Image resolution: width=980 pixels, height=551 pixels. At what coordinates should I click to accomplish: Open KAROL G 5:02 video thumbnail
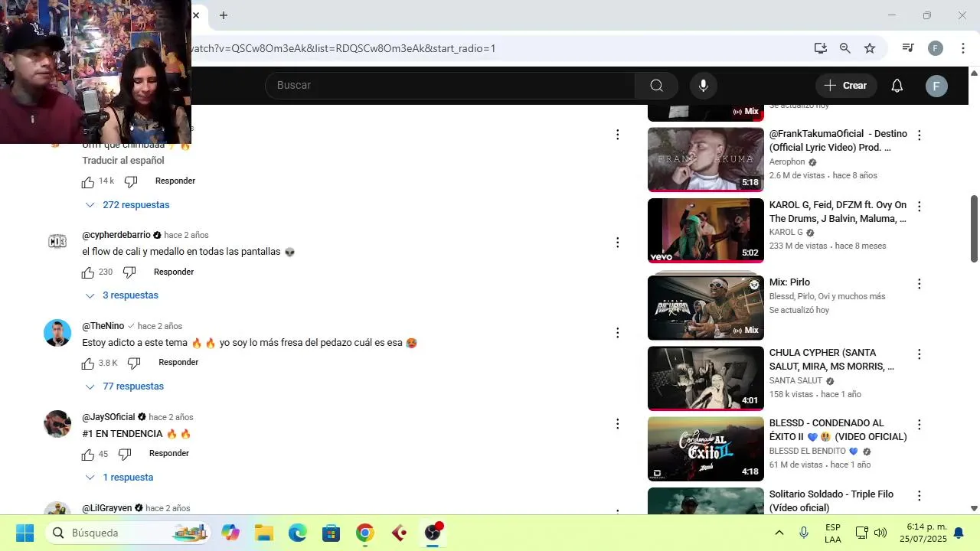[x=706, y=230]
